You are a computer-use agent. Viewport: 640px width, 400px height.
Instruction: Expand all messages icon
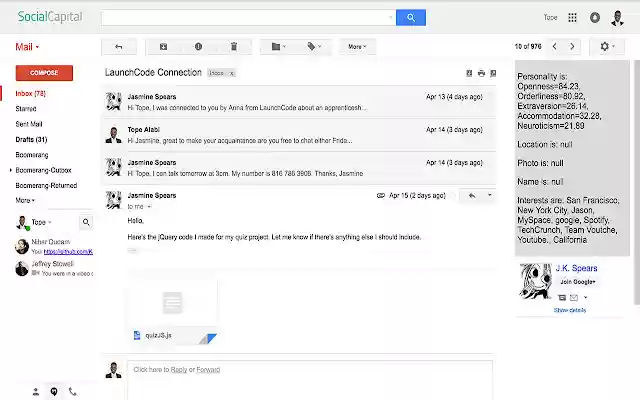469,73
